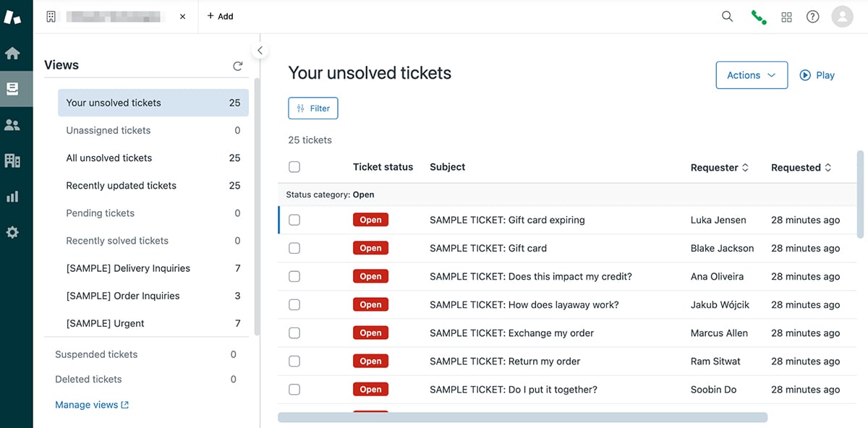Open the Customers panel icon
868x428 pixels.
pyautogui.click(x=16, y=124)
